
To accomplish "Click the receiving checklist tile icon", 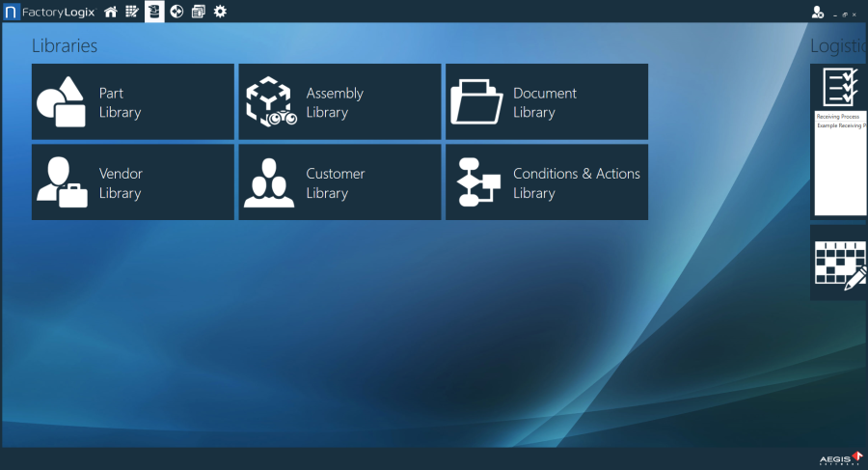I will click(839, 87).
